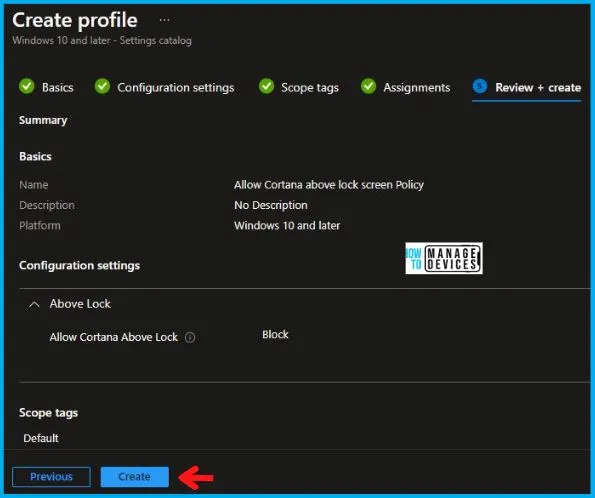Click the Windows 10 and later platform value

coord(287,226)
